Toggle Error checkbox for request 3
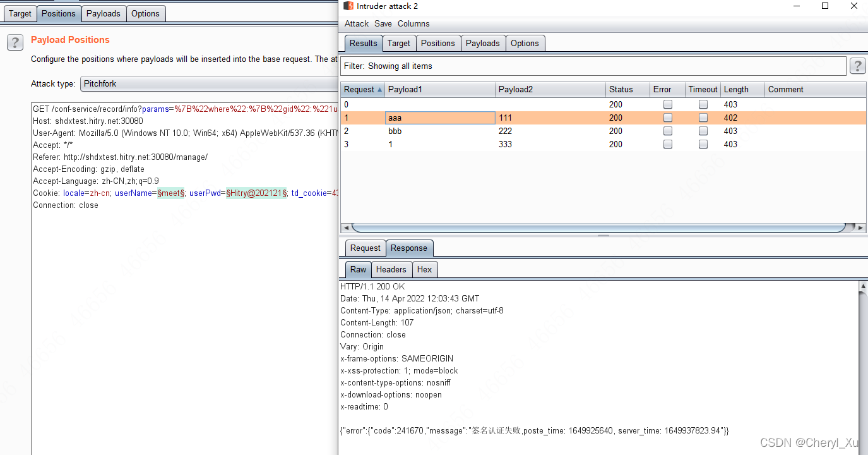868x455 pixels. (x=668, y=145)
